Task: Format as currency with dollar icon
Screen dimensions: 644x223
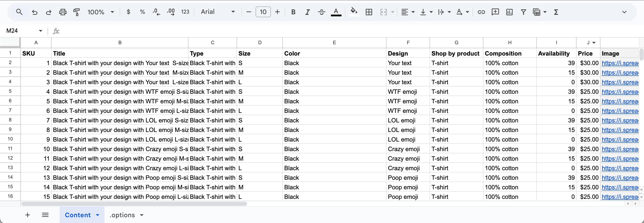Action: pos(128,12)
